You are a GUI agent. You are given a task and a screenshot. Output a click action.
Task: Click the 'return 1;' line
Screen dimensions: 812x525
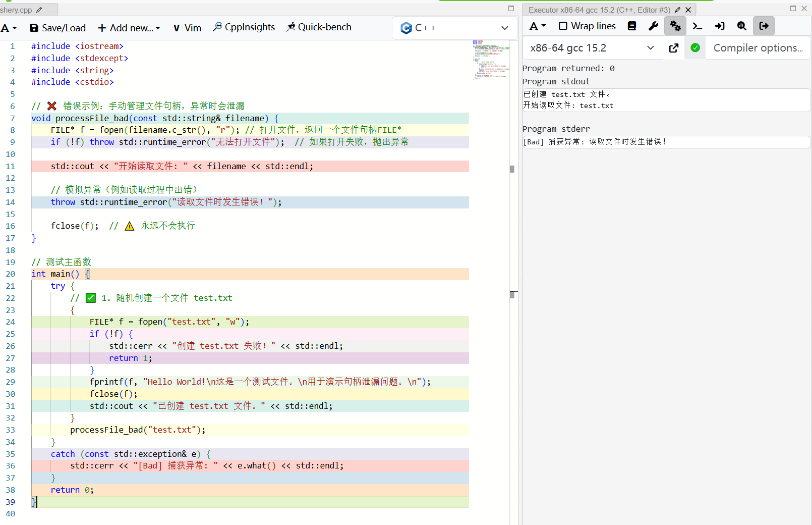point(130,358)
